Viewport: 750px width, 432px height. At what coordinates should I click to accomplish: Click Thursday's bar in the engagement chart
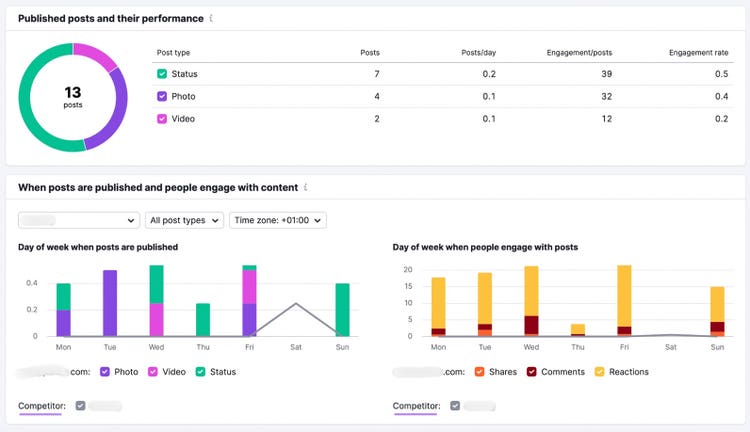[578, 330]
